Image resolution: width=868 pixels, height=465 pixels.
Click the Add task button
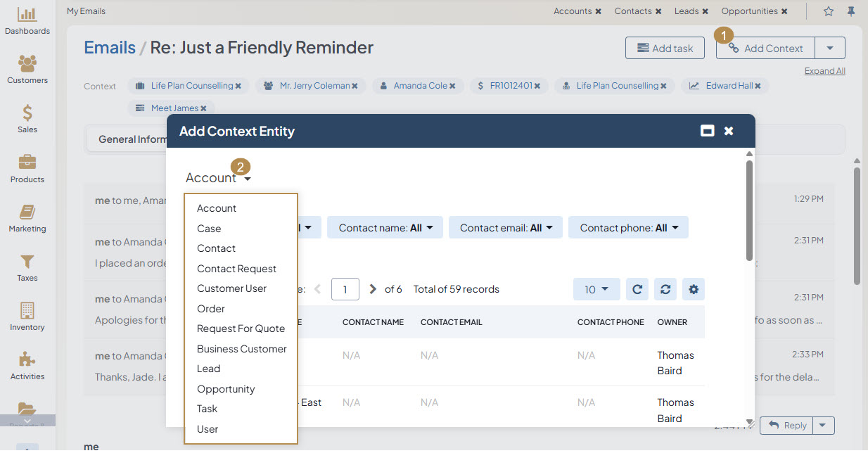tap(665, 48)
